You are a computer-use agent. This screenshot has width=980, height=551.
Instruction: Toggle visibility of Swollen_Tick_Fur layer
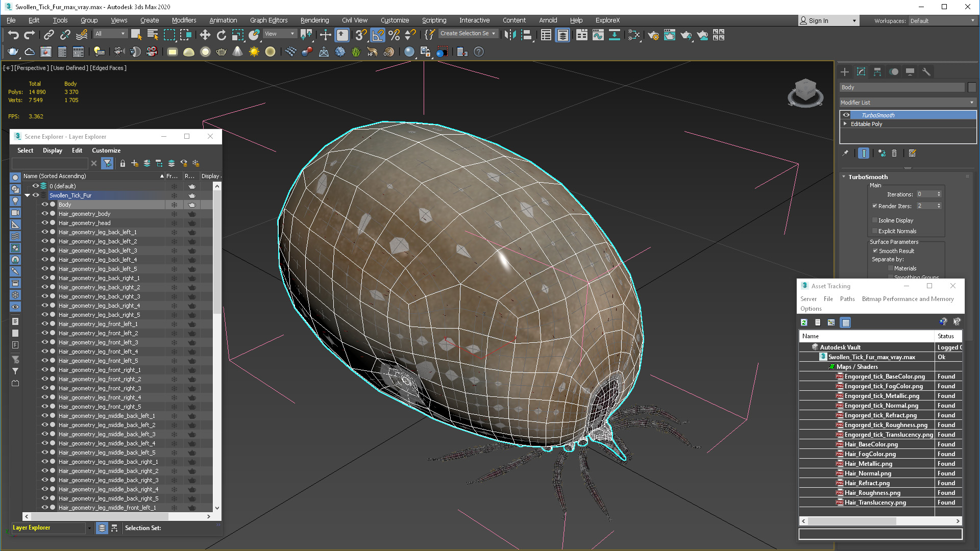pos(36,195)
